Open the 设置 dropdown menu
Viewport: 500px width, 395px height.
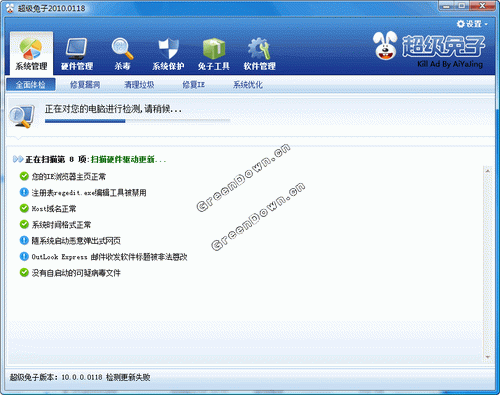coord(472,24)
